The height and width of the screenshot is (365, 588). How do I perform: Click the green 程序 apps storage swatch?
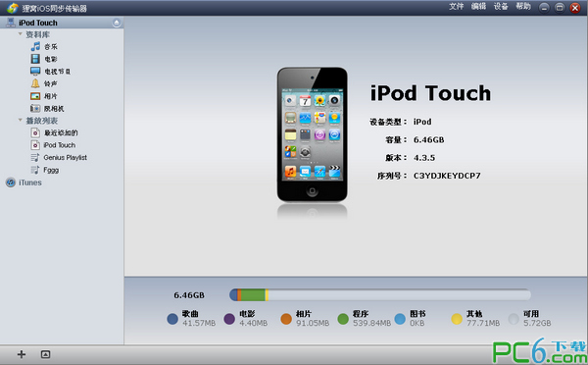click(x=343, y=319)
